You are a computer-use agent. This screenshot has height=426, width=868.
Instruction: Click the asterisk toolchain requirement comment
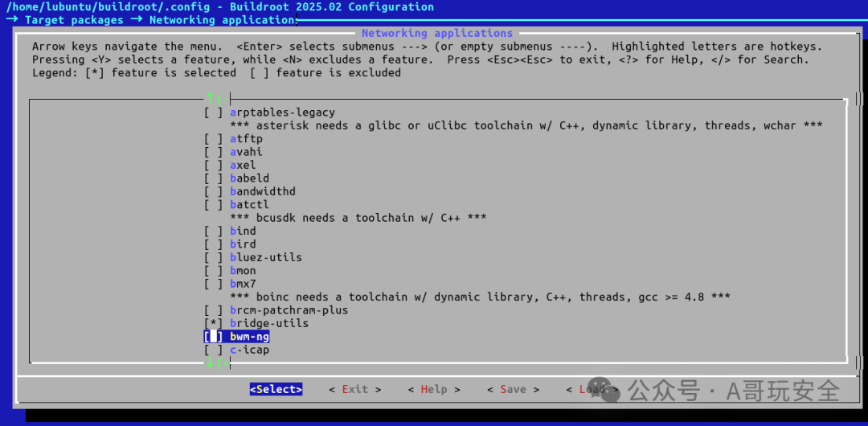pyautogui.click(x=526, y=125)
